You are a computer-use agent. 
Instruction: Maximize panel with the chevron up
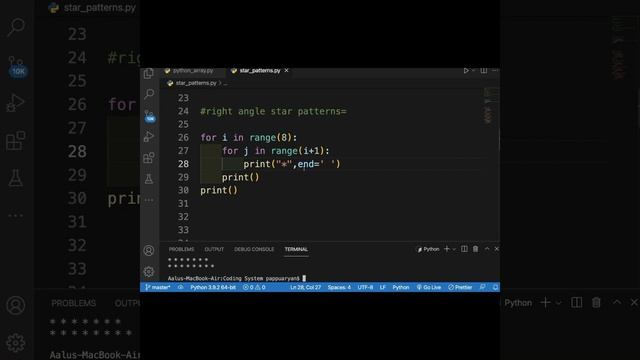[487, 249]
